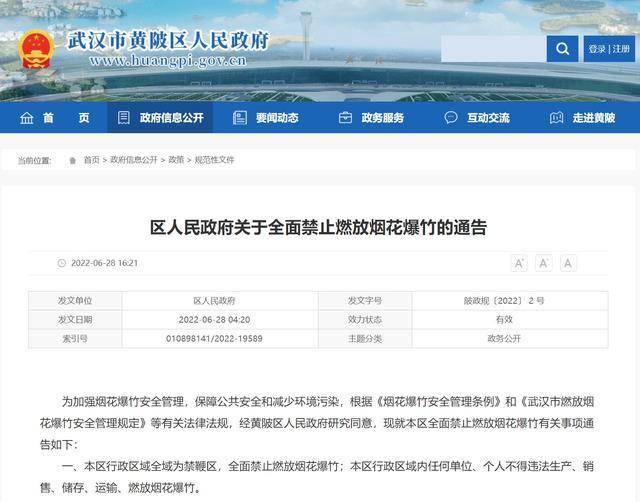Click the timestamp 2022-06-28 16:21
Image resolution: width=640 pixels, height=502 pixels.
[104, 263]
